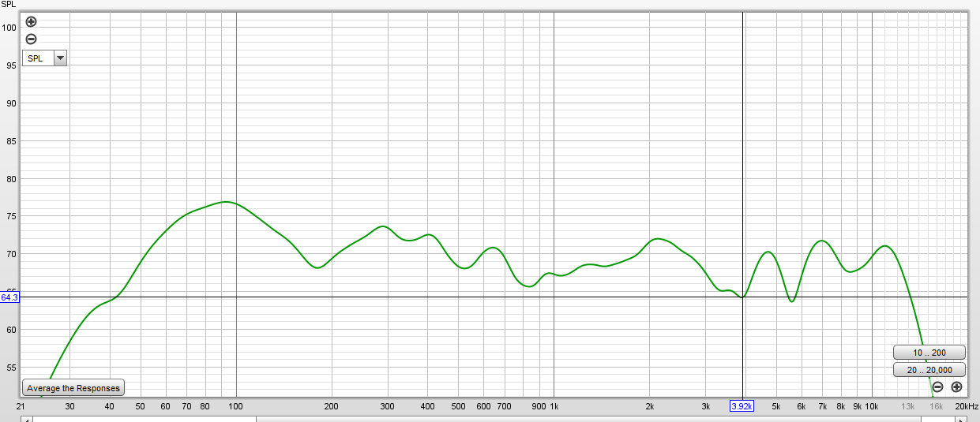Click the 1k frequency axis label
This screenshot has height=422, width=980.
click(554, 406)
